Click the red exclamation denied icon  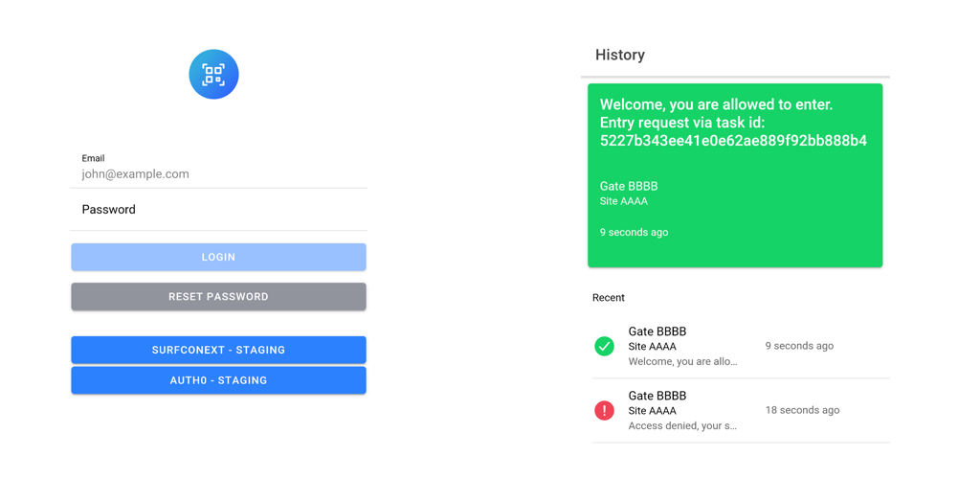pos(604,411)
